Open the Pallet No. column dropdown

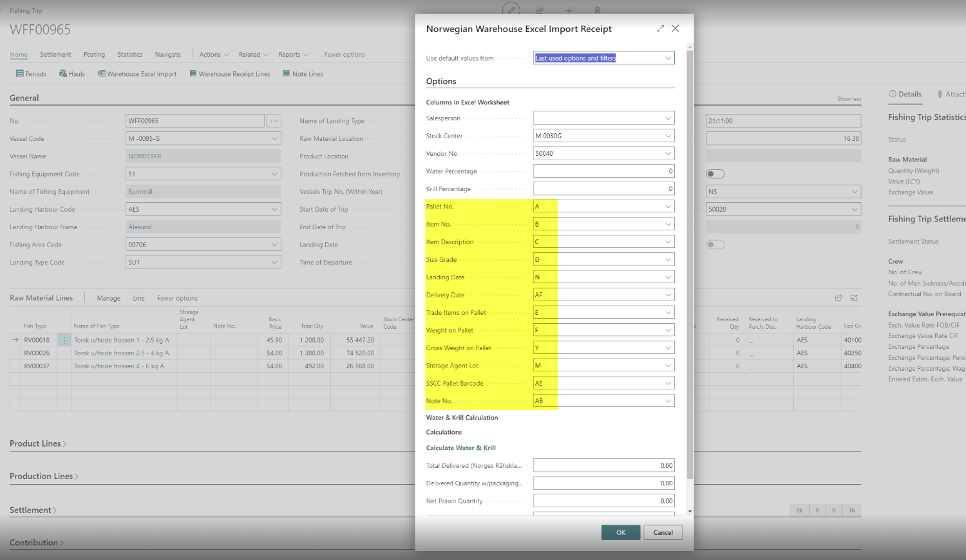668,207
